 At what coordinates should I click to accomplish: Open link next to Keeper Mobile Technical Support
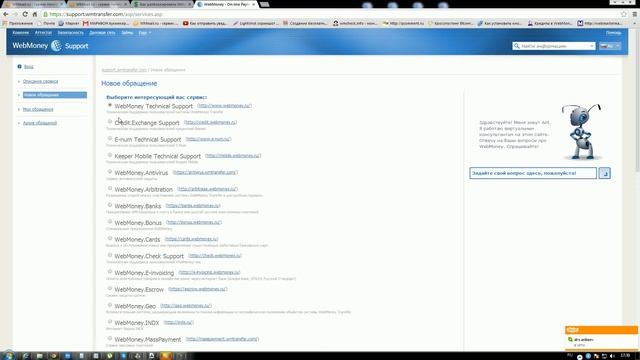pyautogui.click(x=233, y=156)
